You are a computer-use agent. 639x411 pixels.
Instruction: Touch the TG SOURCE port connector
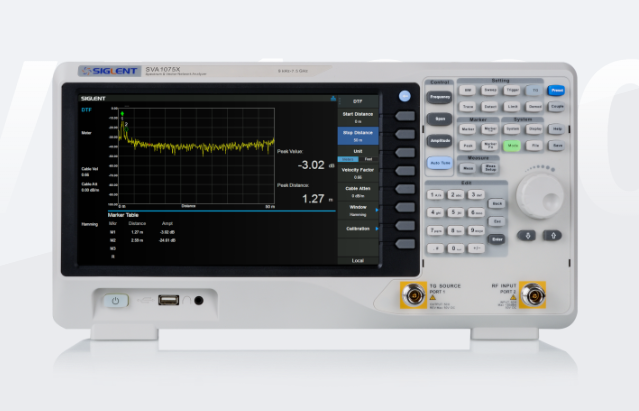point(414,295)
